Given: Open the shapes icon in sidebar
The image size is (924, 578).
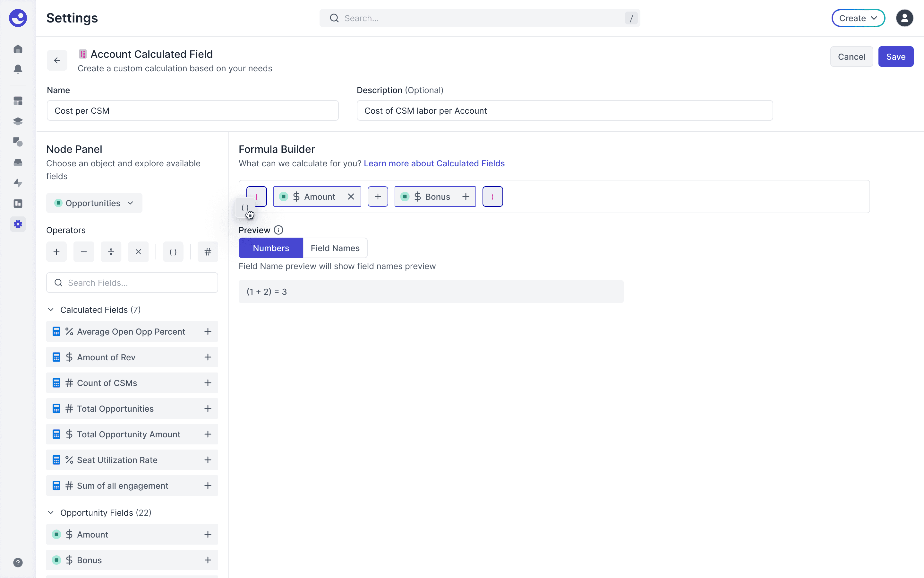Looking at the screenshot, I should 18,142.
